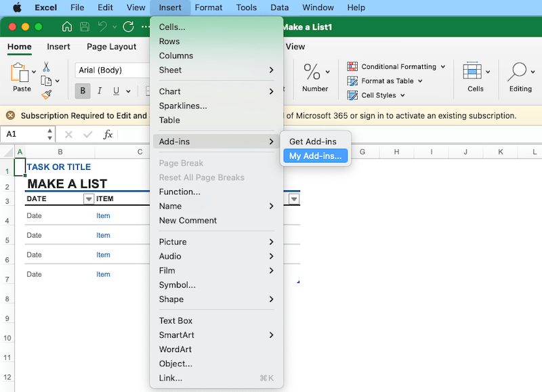The height and width of the screenshot is (392, 542).
Task: Choose Link... from Insert menu
Action: (216, 378)
